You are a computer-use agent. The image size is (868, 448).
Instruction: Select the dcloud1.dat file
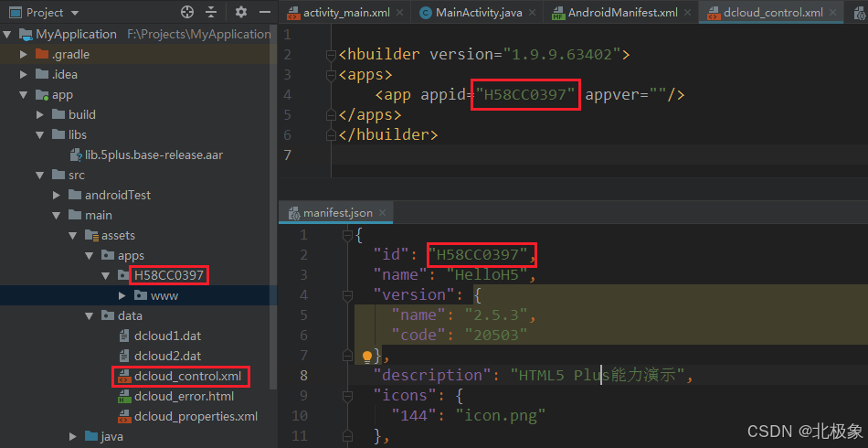click(x=159, y=336)
